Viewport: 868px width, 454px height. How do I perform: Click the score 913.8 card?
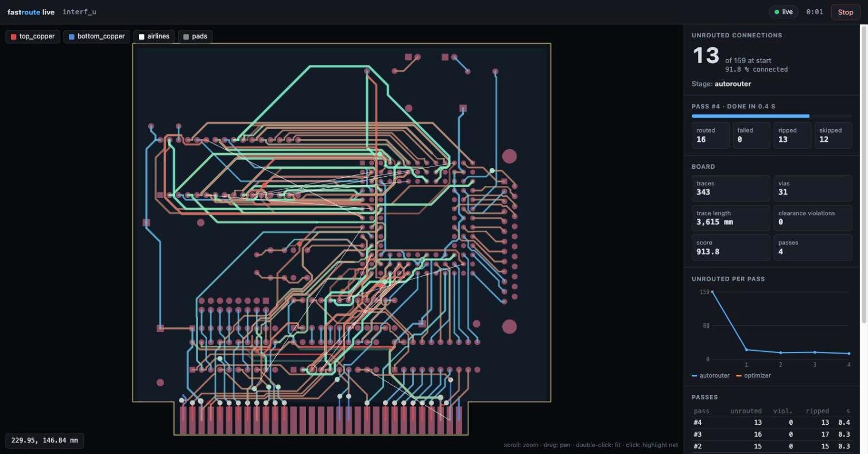(x=731, y=247)
